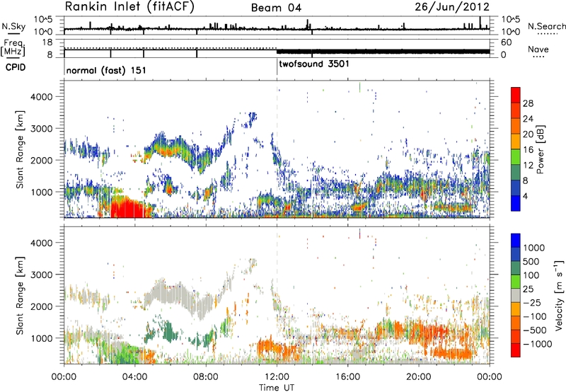Click the 'Rankin Inlet (fitACF)' plot title
The width and height of the screenshot is (566, 392).
tap(129, 7)
